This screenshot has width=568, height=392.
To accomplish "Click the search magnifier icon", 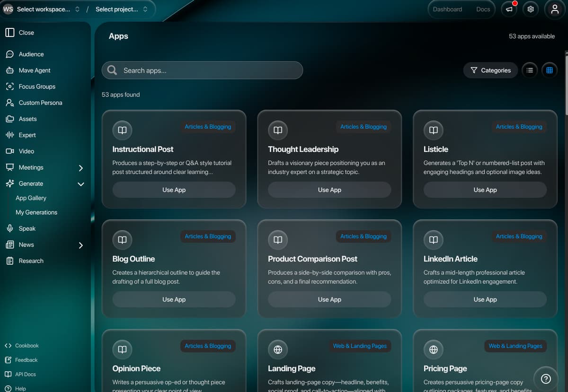I will (112, 70).
